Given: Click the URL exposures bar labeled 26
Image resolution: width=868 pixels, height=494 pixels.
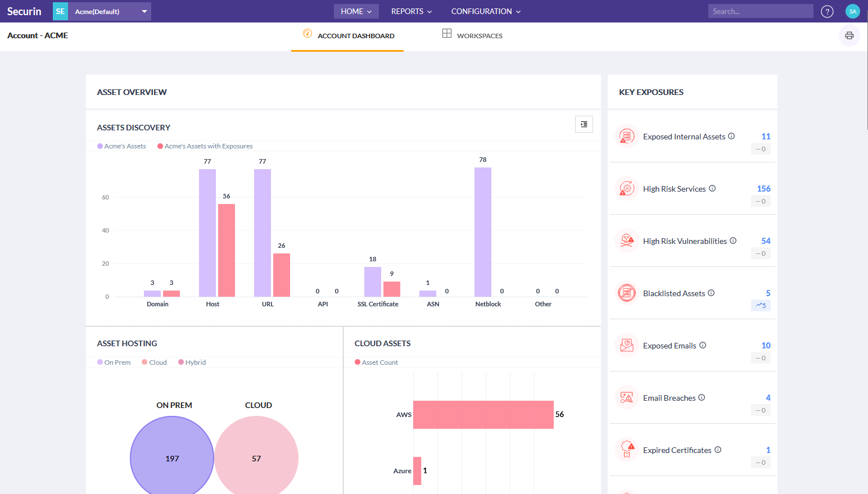Looking at the screenshot, I should click(282, 275).
